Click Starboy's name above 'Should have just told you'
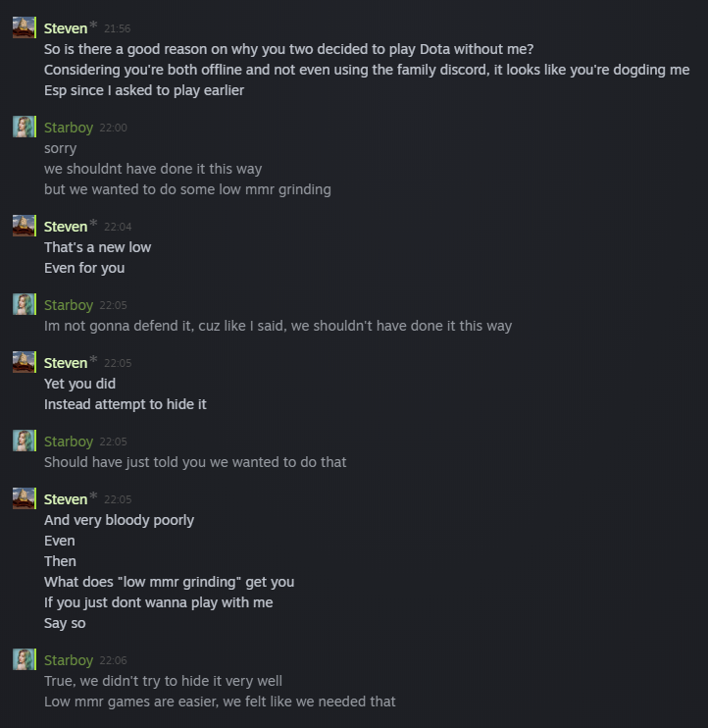Screen dimensions: 708x728 69,442
